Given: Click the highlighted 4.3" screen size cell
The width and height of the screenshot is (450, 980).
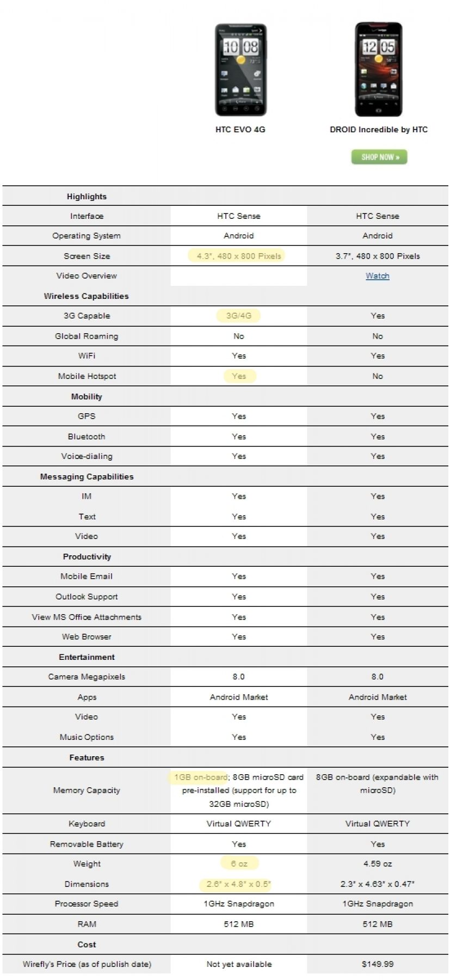Looking at the screenshot, I should click(238, 256).
